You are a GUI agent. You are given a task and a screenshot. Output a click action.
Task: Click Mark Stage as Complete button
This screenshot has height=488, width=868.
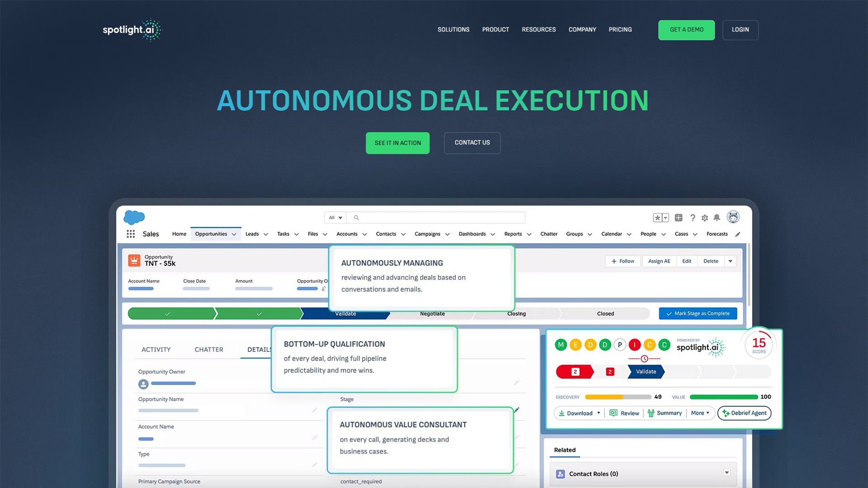[x=698, y=313]
